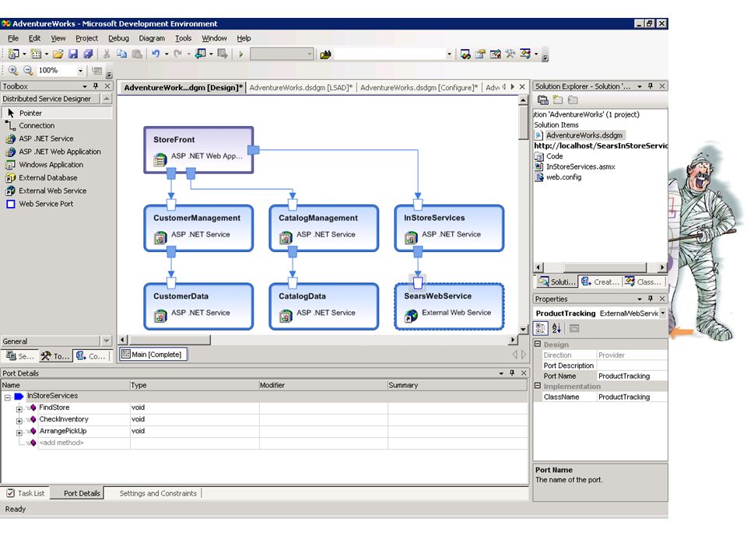Screen dimensions: 747x560
Task: Click the Zoom In magnifier icon
Action: [x=13, y=71]
